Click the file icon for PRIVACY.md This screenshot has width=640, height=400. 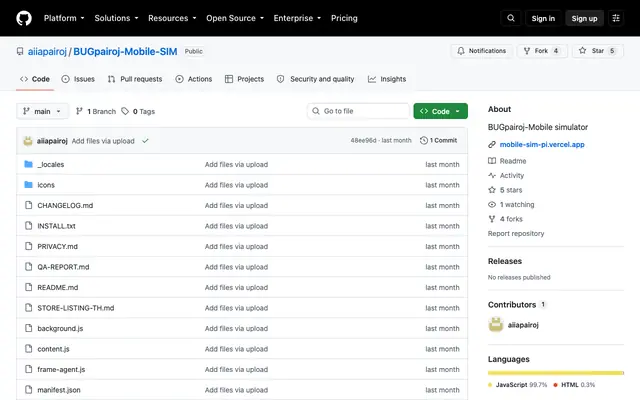28,246
